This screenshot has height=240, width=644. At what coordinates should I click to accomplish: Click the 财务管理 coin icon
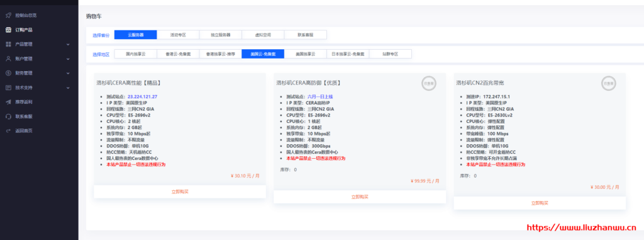[x=8, y=73]
